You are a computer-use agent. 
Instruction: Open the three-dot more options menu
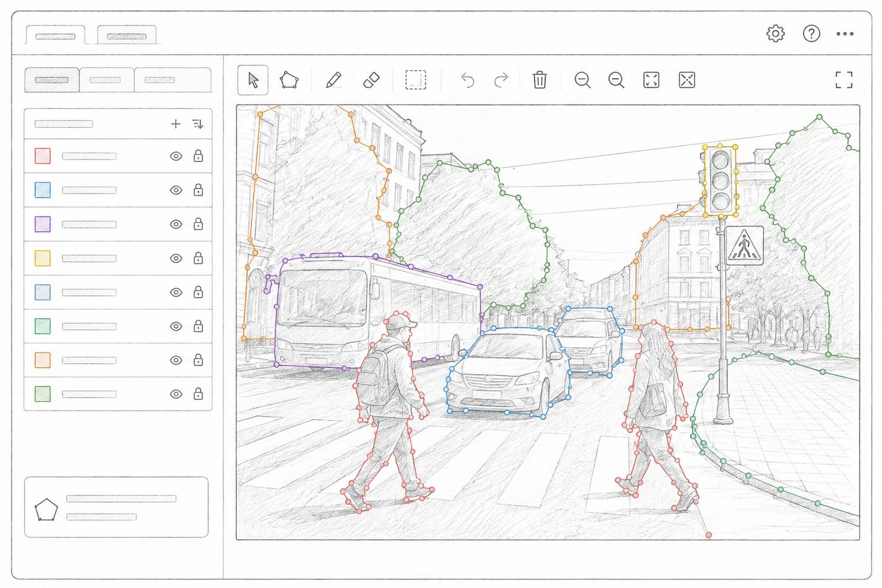845,33
